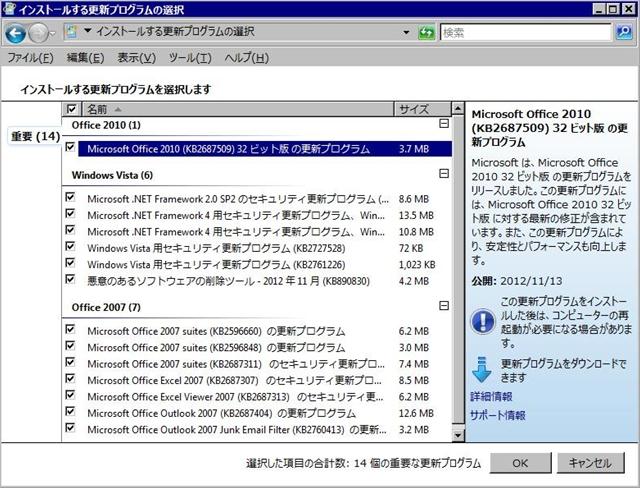The height and width of the screenshot is (488, 640).
Task: Uncheck the KB2596848 Office 2007 checkbox
Action: [x=70, y=346]
